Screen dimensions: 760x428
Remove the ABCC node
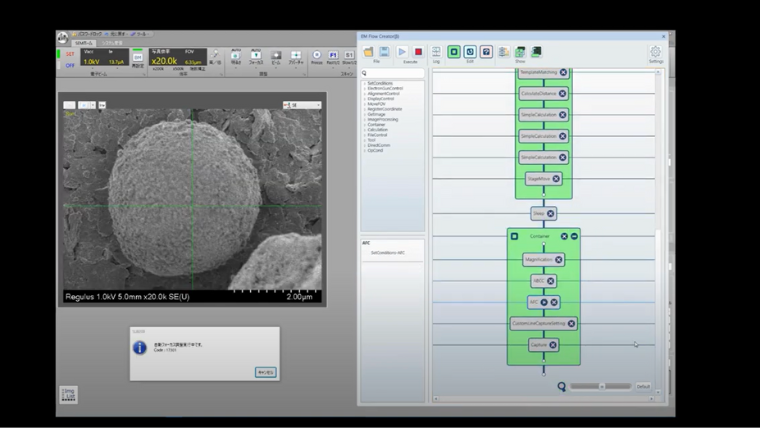(x=551, y=281)
